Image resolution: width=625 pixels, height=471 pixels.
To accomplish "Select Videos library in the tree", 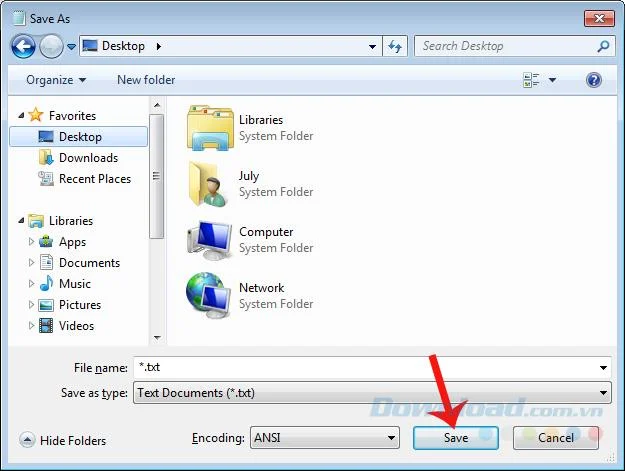I will pos(77,326).
